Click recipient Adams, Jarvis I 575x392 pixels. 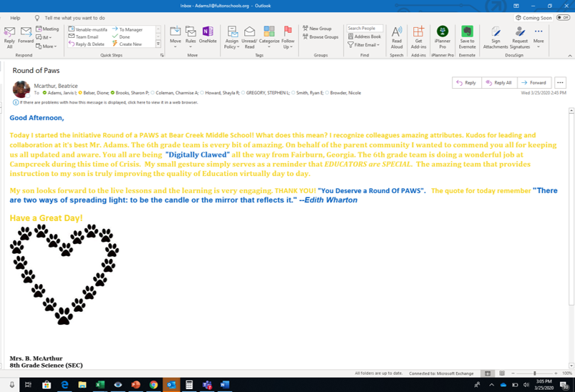59,93
